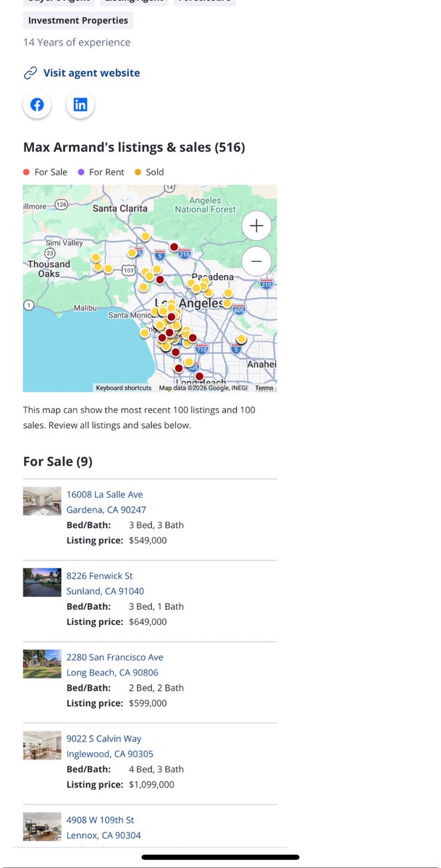This screenshot has width=441, height=868.
Task: View photo thumbnail for 2280 San Francisco Ave
Action: click(42, 663)
